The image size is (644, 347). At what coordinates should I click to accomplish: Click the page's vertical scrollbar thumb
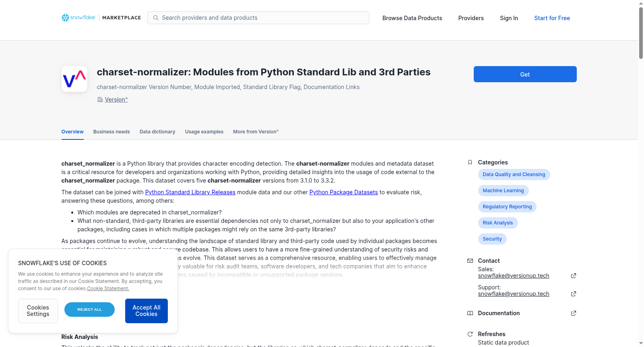click(641, 33)
